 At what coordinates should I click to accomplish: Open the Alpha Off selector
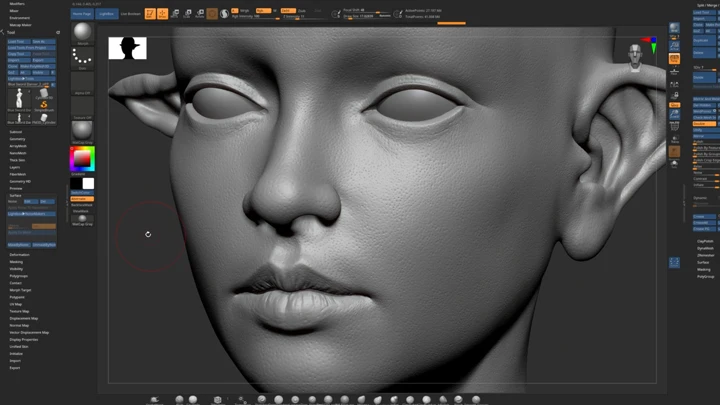[83, 83]
